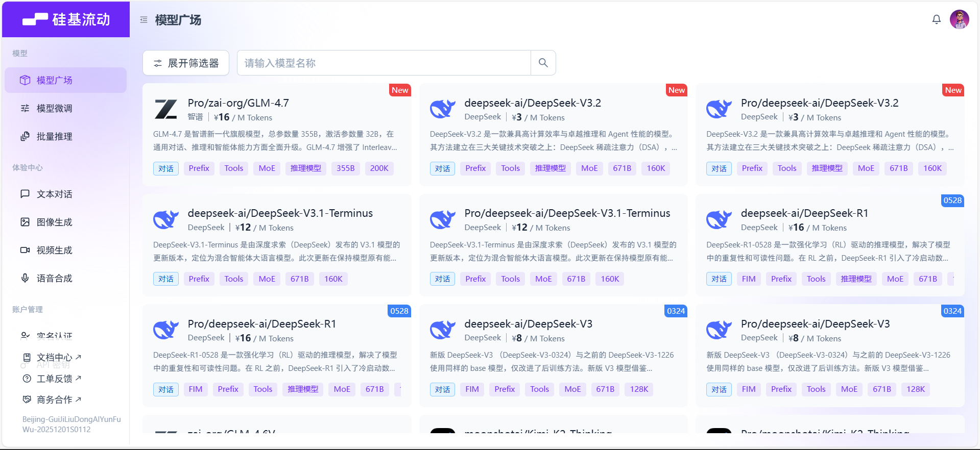The image size is (980, 450).
Task: Click Pro/deepseek-ai/DeepSeek-R1 whale logo
Action: click(166, 330)
